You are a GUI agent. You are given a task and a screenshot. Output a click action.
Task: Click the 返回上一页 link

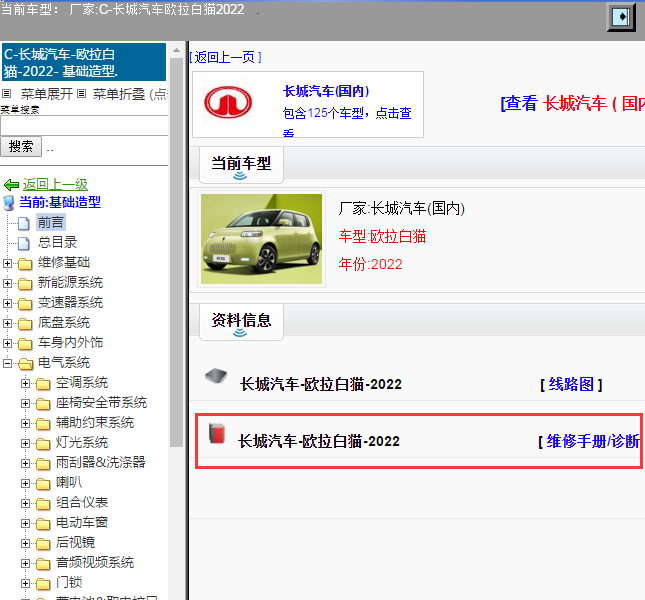coord(225,58)
